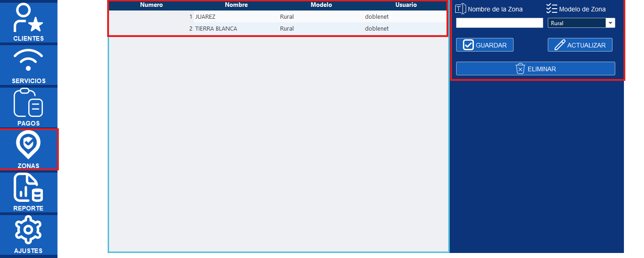Select the JUAREZ zone row
The width and height of the screenshot is (644, 258).
(205, 17)
